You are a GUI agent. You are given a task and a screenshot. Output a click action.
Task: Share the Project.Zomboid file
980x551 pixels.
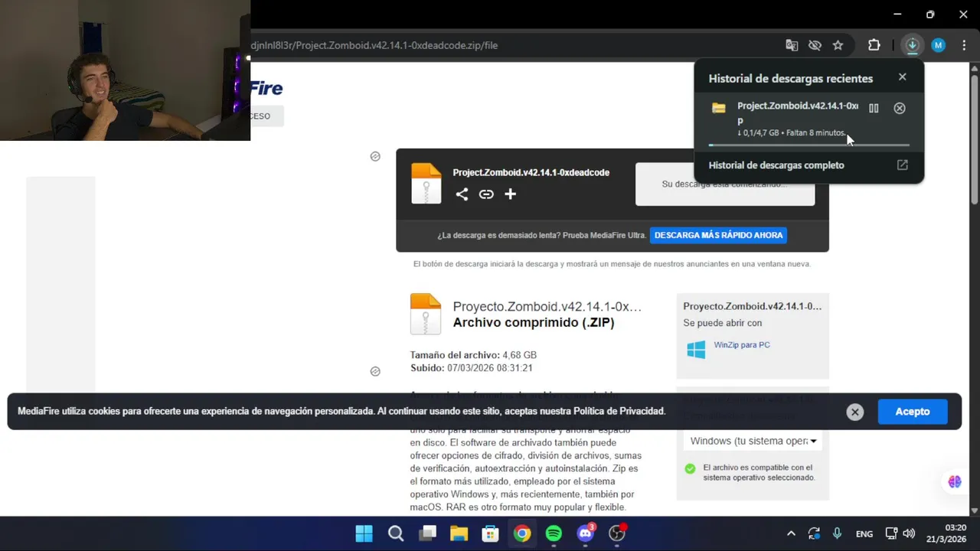click(462, 194)
